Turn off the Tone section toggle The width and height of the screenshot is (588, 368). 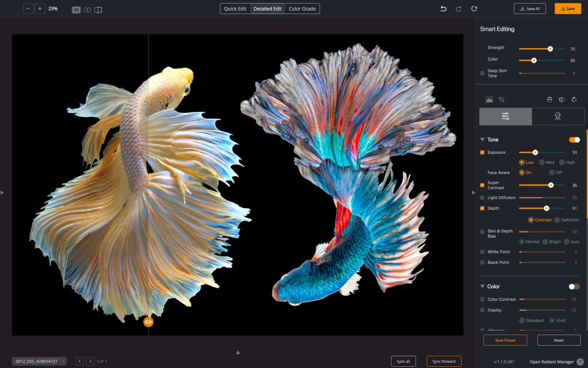click(x=574, y=140)
